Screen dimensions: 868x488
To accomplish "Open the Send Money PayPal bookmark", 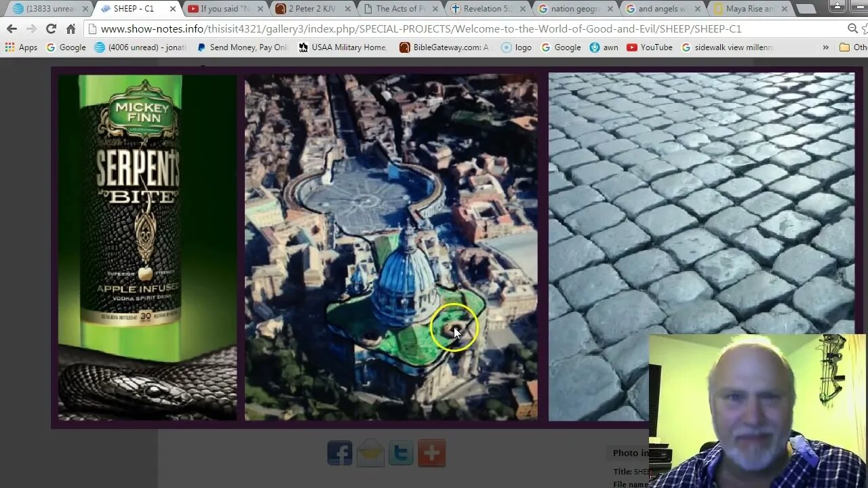I will 243,47.
